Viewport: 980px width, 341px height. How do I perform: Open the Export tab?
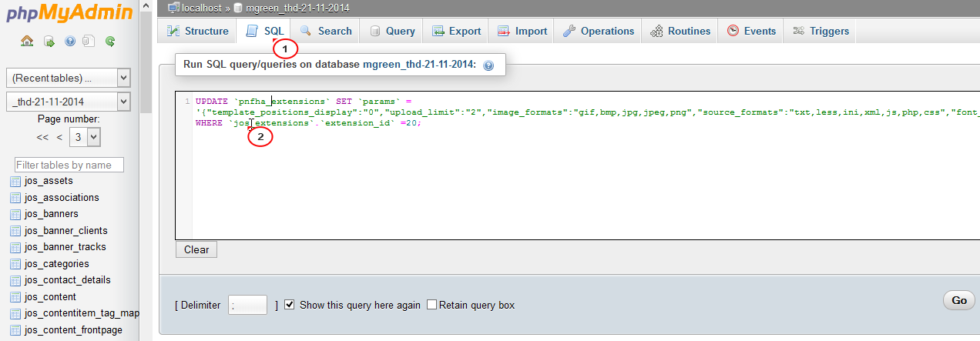tap(456, 31)
